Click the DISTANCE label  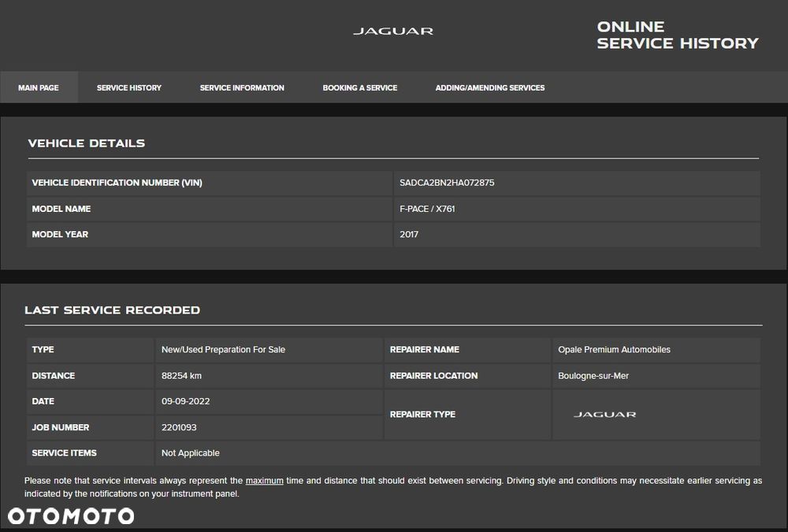pos(54,376)
